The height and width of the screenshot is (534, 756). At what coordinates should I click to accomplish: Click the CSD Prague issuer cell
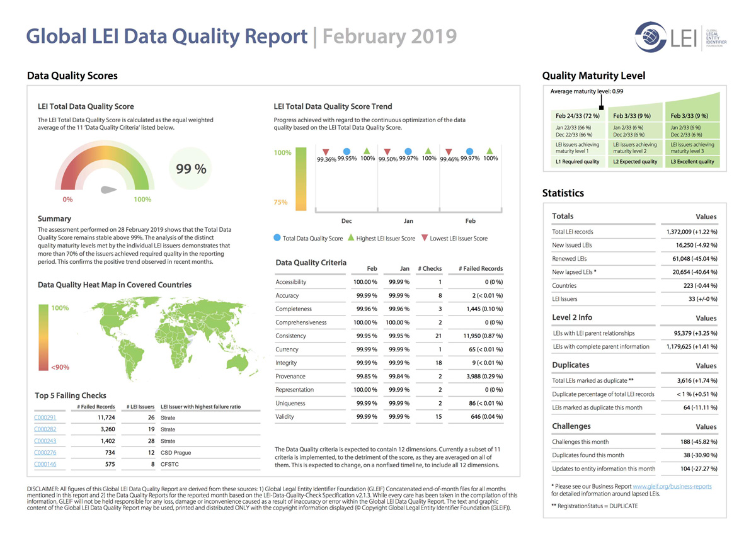176,453
